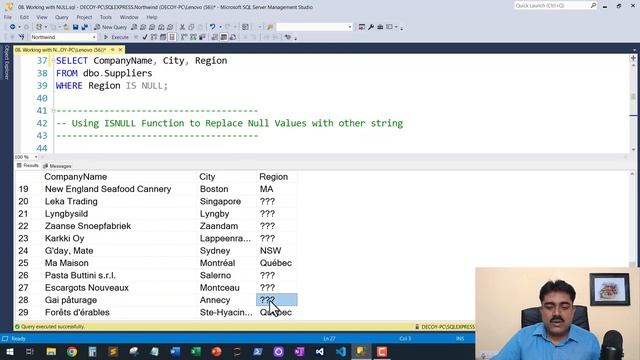
Task: Select the Forêts d'érables cell
Action: coord(120,312)
